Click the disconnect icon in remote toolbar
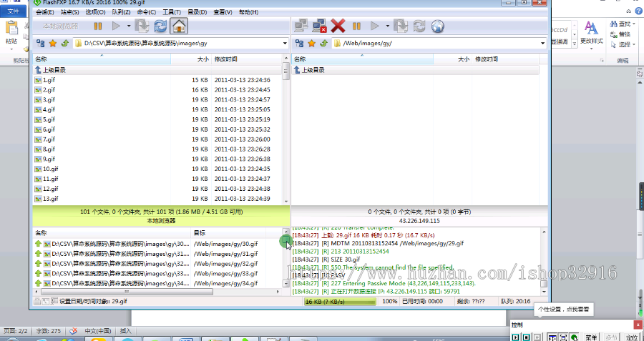Image resolution: width=644 pixels, height=341 pixels. [x=320, y=26]
